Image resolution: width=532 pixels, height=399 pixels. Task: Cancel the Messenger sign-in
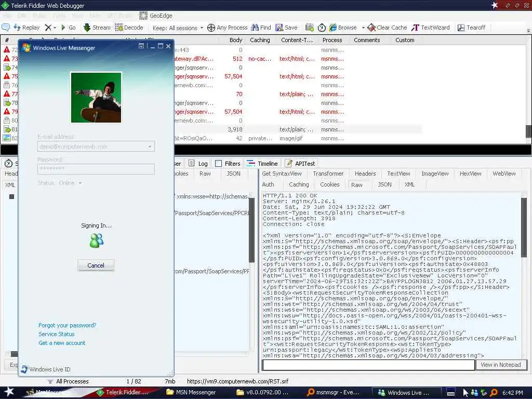click(x=96, y=265)
